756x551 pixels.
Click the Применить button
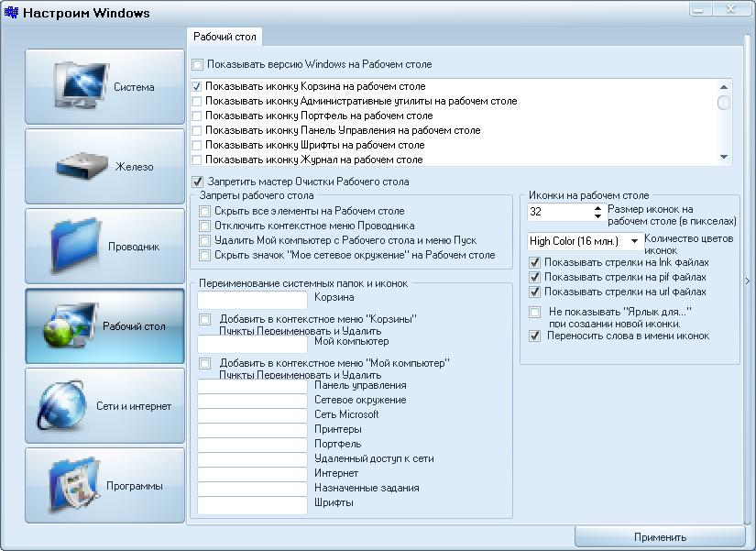click(x=660, y=537)
